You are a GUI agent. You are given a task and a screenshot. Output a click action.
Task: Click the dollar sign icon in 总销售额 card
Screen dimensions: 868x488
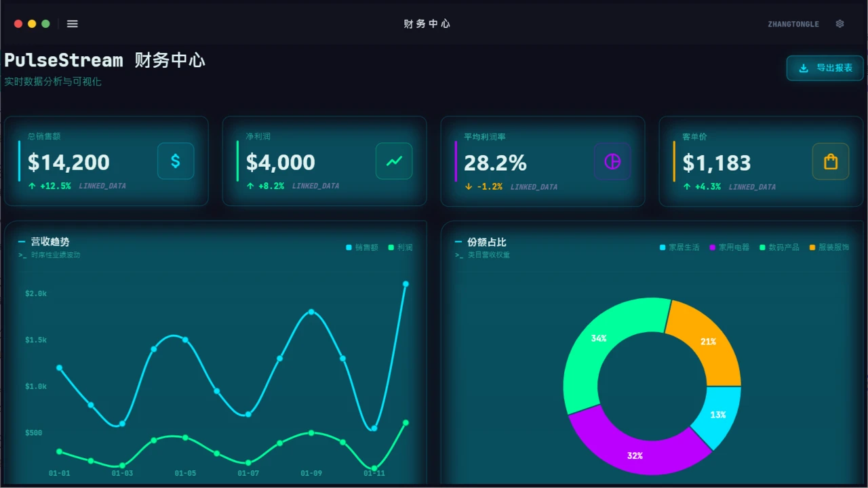click(176, 161)
